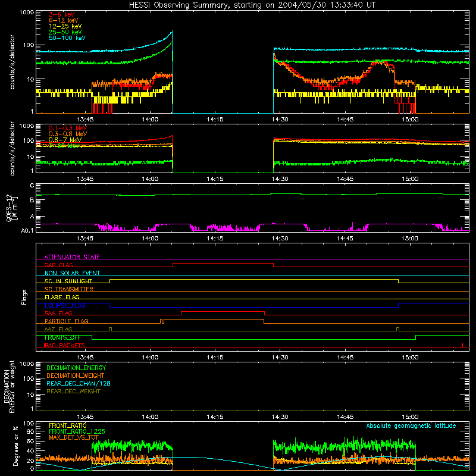The image size is (476, 476).
Task: Click the 13:45 time tick under keV panel
Action: (85, 120)
